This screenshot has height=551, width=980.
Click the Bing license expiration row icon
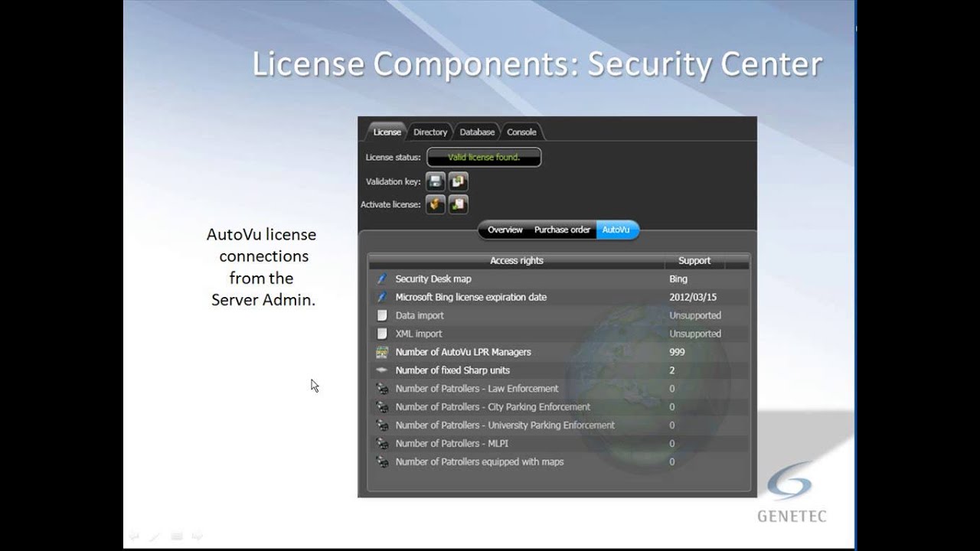382,297
